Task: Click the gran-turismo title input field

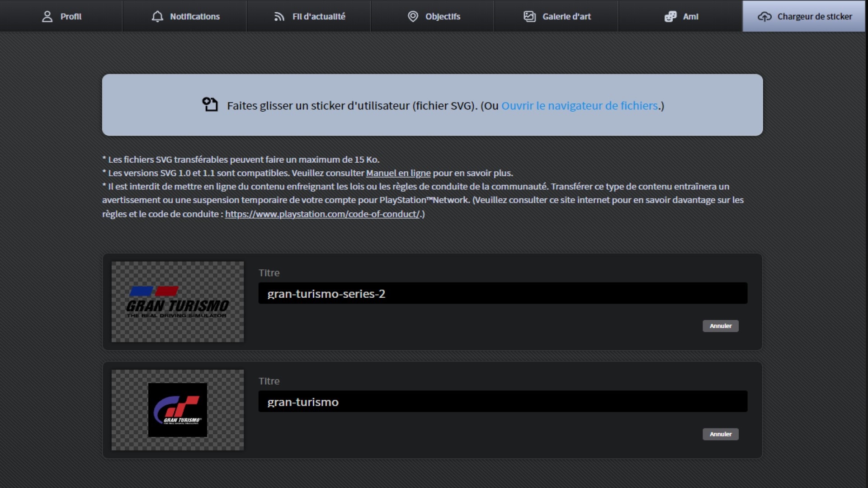Action: tap(503, 401)
